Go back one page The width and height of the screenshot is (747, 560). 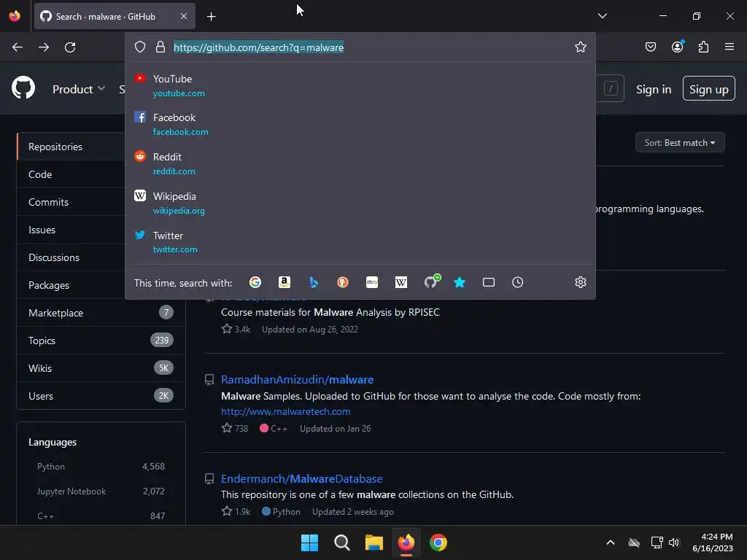coord(18,47)
